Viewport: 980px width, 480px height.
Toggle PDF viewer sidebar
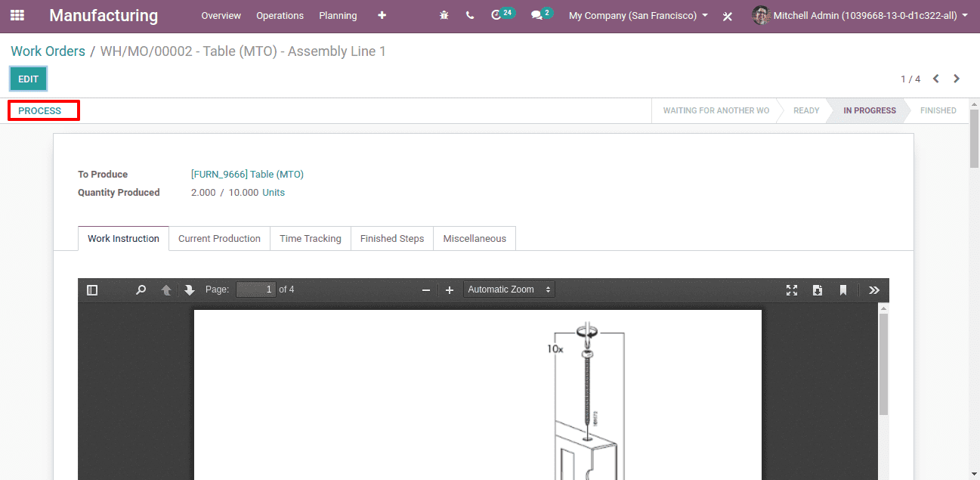point(92,290)
